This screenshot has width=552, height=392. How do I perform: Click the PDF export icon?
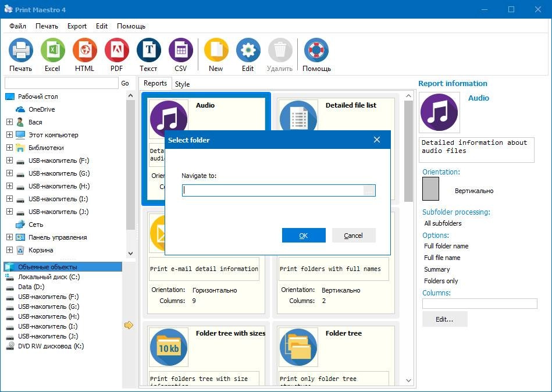pos(117,50)
